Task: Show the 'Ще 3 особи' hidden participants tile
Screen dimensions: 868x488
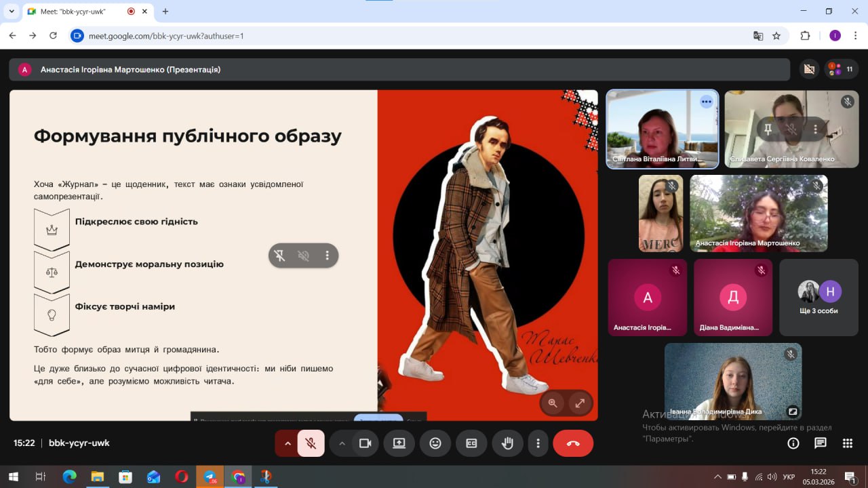Action: 818,298
